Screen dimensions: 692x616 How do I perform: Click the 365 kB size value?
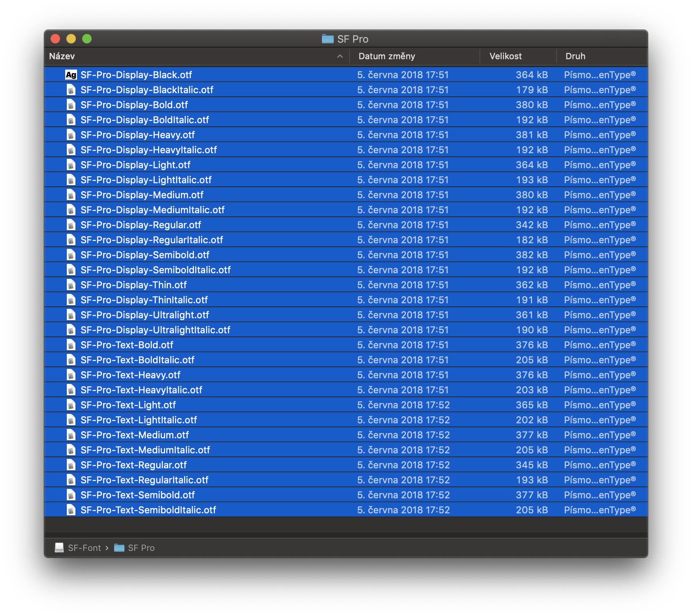(x=532, y=405)
